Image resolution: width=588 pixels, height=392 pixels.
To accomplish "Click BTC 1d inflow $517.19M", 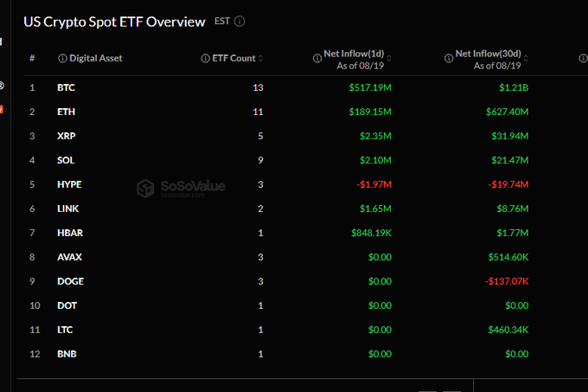I will (x=370, y=87).
